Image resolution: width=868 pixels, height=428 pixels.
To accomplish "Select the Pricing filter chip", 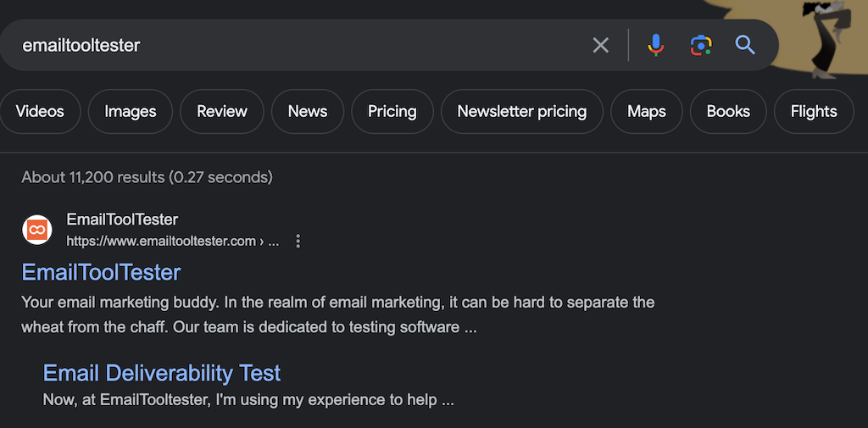I will coord(392,111).
